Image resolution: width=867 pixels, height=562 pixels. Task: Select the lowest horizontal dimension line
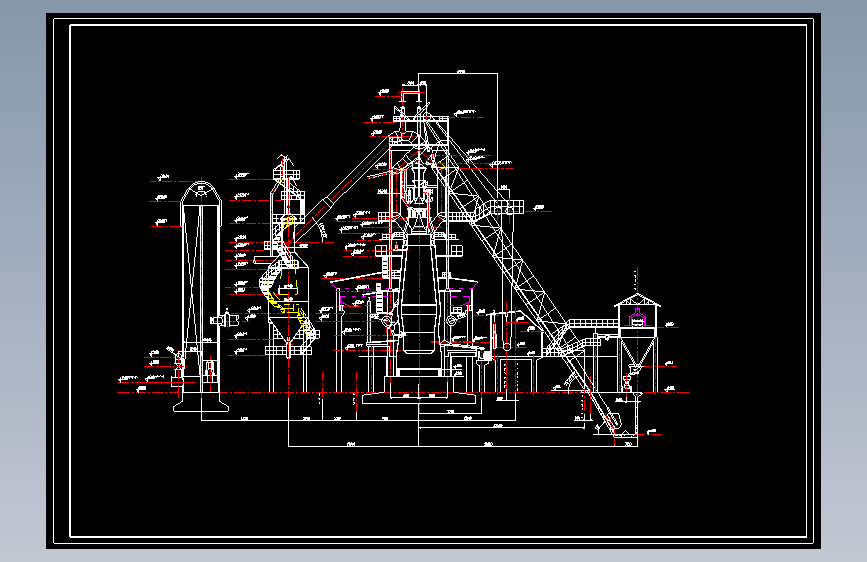(463, 446)
